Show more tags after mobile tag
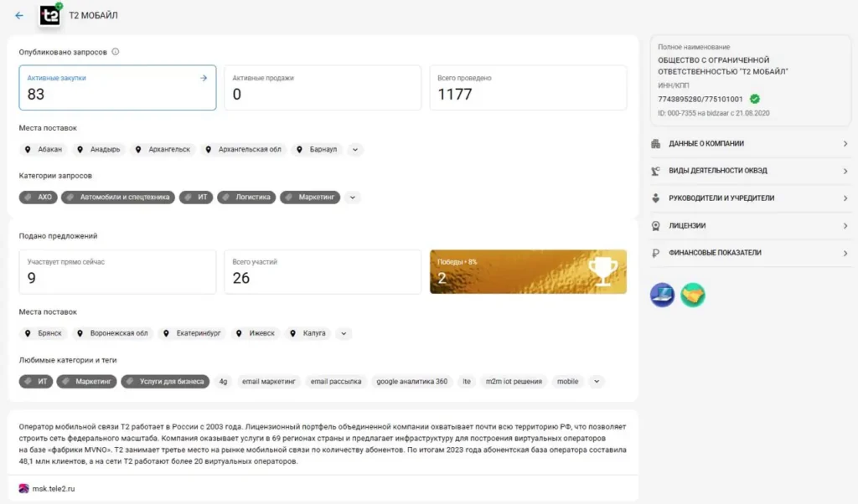 (596, 382)
